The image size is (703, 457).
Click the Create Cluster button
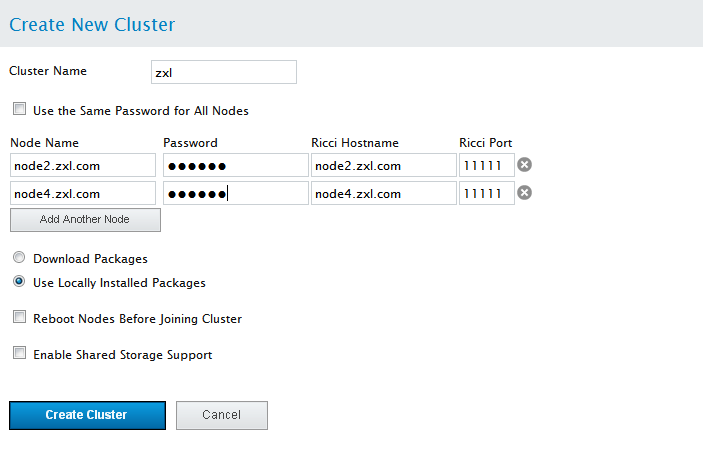tap(87, 415)
